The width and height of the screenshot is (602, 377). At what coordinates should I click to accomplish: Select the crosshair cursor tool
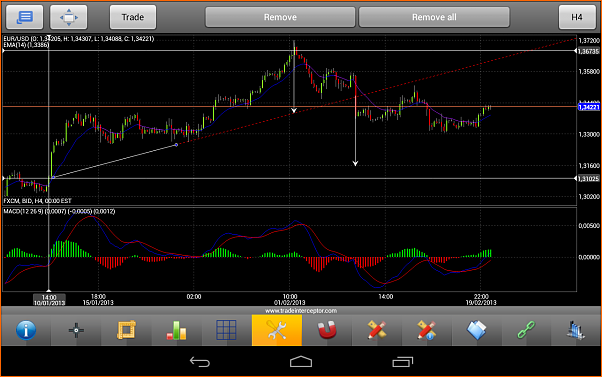pyautogui.click(x=76, y=330)
